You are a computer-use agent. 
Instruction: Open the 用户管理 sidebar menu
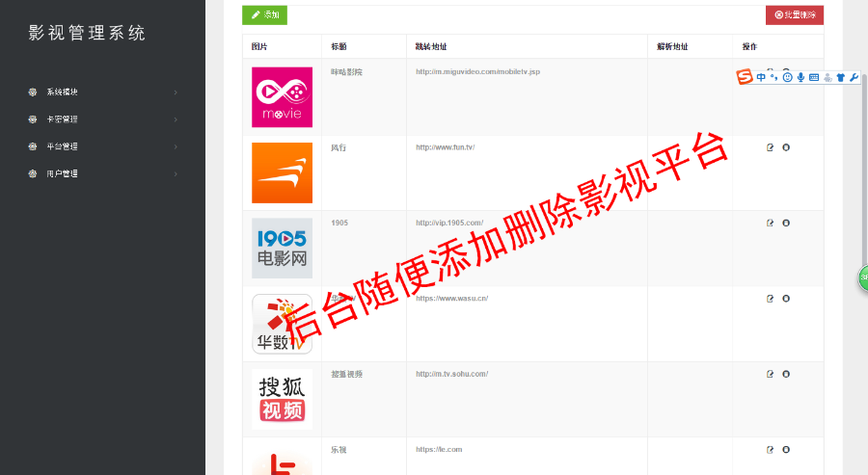point(102,173)
